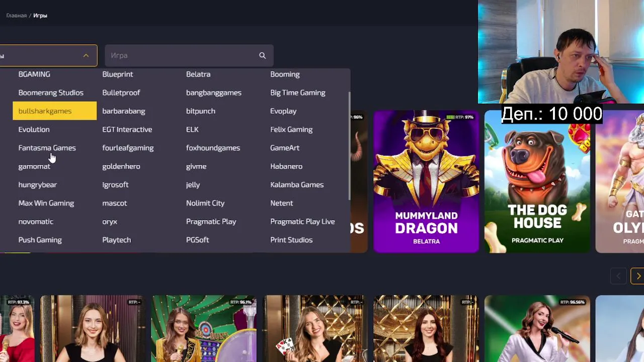Pick Blueprint in provider list
The height and width of the screenshot is (362, 644).
[117, 74]
